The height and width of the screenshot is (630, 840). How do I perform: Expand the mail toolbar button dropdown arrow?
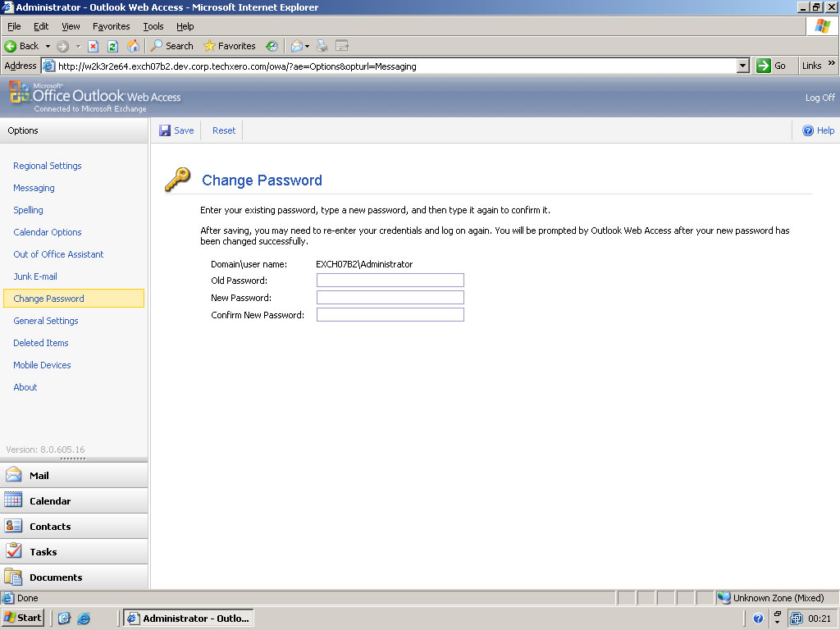pos(308,46)
